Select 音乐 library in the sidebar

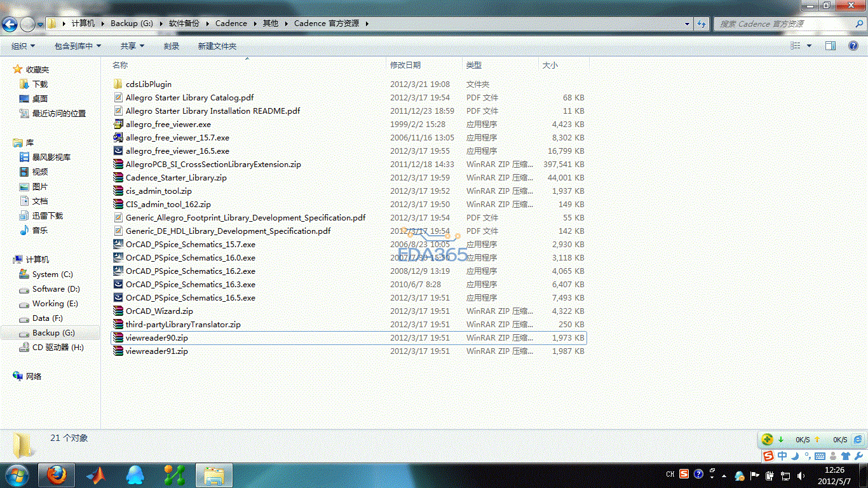40,230
